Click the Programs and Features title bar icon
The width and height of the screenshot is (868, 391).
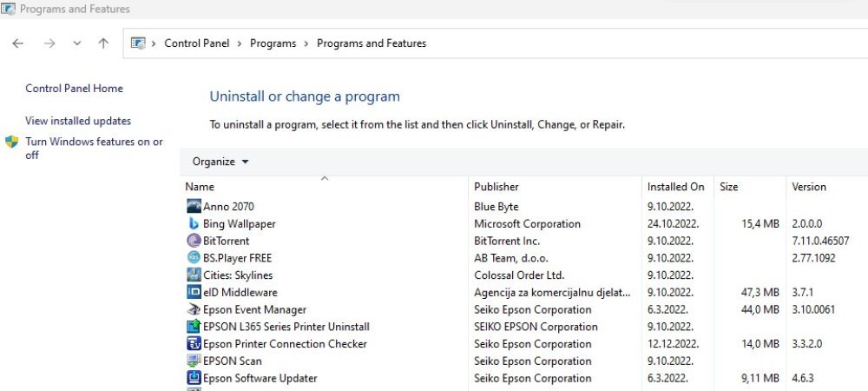9,9
